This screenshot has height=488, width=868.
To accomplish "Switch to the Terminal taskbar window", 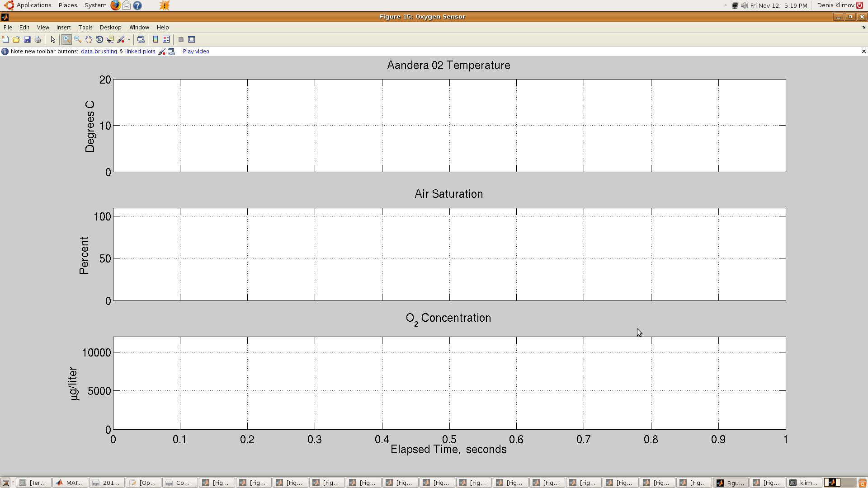I will (33, 483).
